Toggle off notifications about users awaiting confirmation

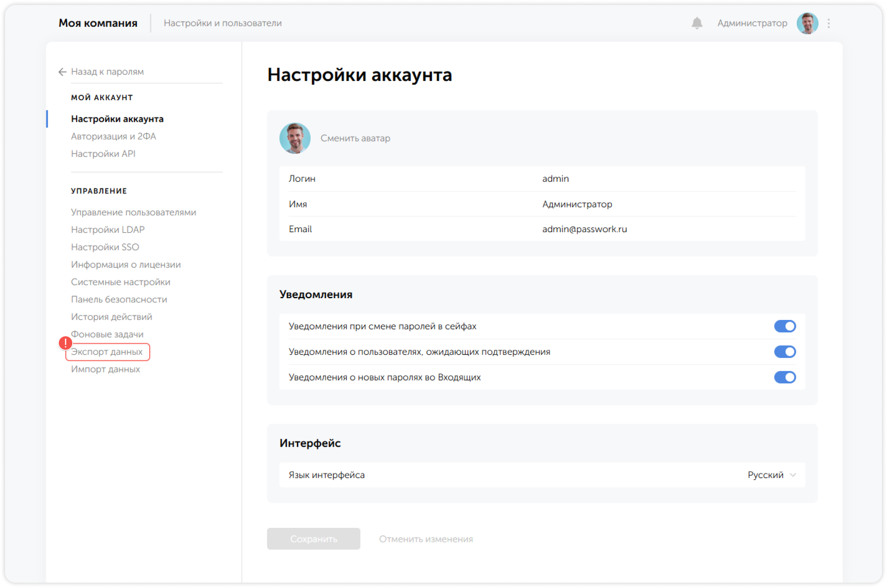pos(786,352)
